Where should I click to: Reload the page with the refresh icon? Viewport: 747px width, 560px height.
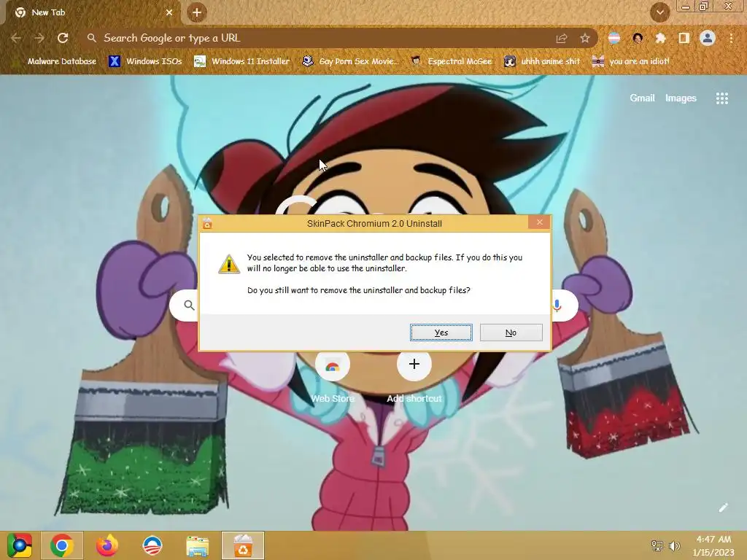click(63, 38)
